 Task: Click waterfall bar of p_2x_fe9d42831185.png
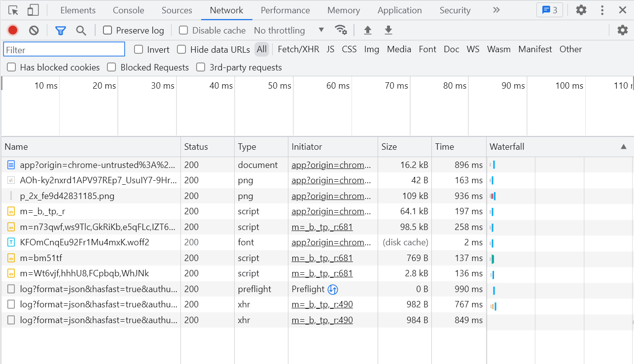[493, 196]
